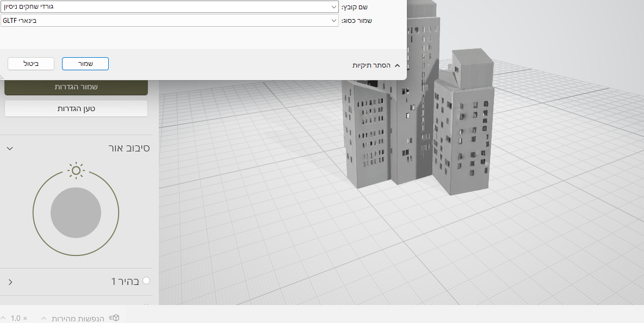Image resolution: width=644 pixels, height=323 pixels.
Task: Click the circular light rotation ring outline
Action: pyautogui.click(x=34, y=212)
